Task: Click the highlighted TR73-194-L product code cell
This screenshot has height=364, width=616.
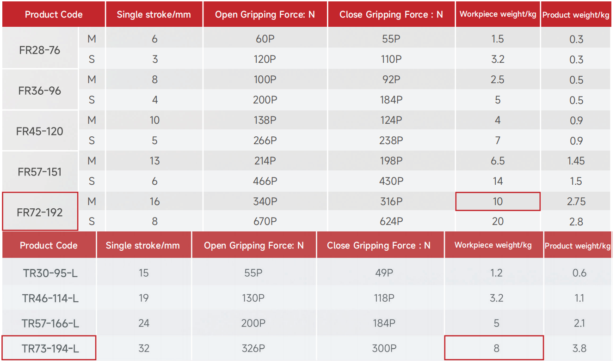Action: [50, 349]
